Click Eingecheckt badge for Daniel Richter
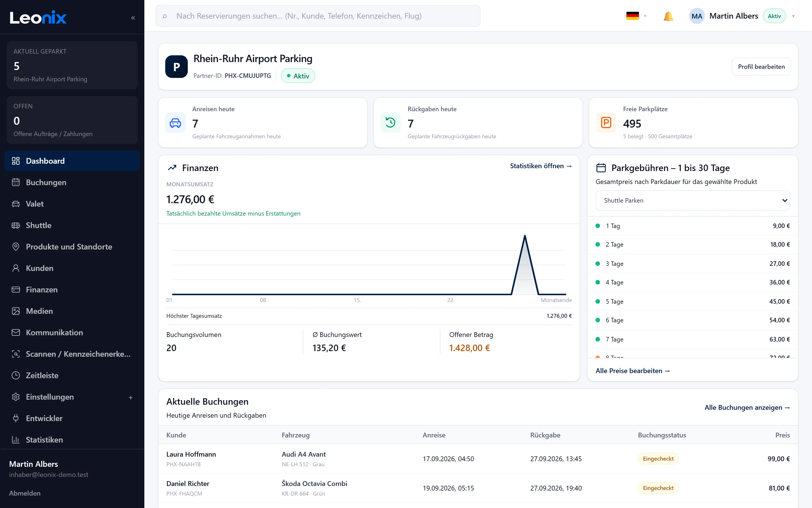The image size is (812, 508). click(x=658, y=488)
